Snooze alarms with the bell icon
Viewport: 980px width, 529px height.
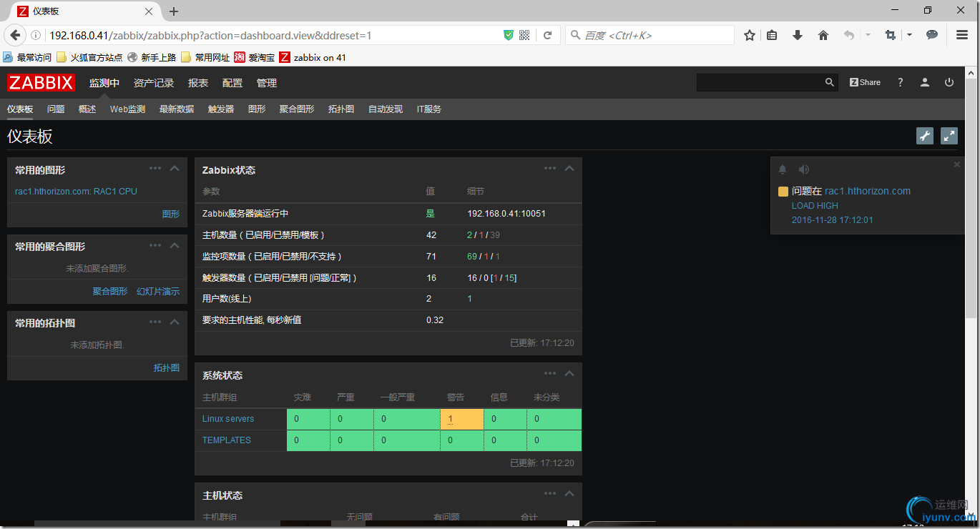click(x=782, y=169)
